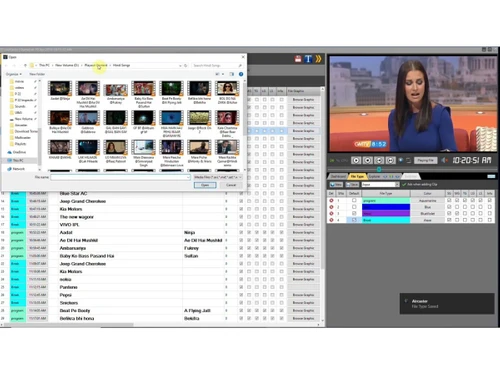Click the Open button in the file dialog

pos(205,185)
